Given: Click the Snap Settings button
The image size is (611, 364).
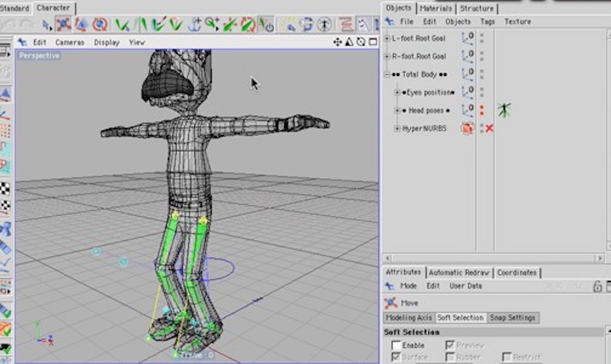Looking at the screenshot, I should [x=512, y=317].
